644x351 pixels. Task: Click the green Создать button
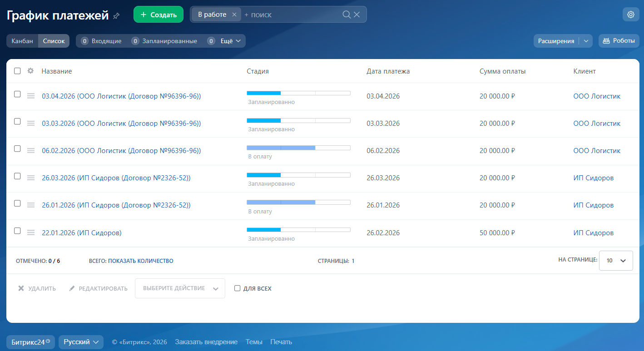158,15
